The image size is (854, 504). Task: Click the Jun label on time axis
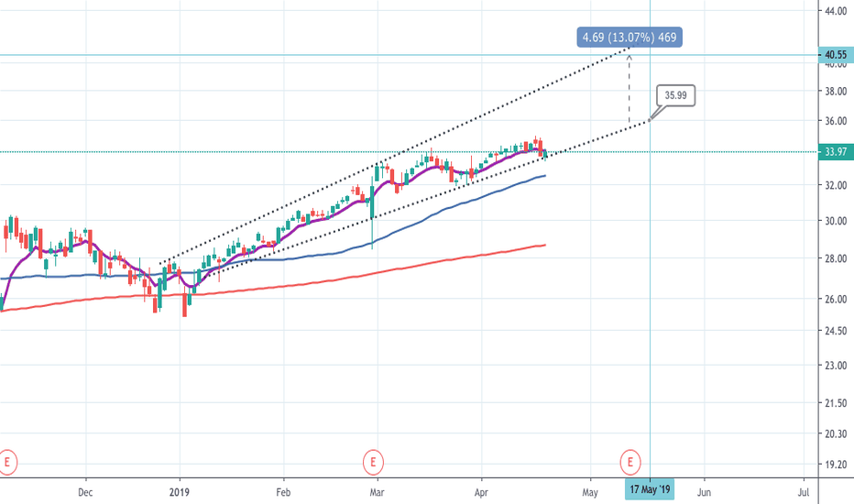(705, 493)
